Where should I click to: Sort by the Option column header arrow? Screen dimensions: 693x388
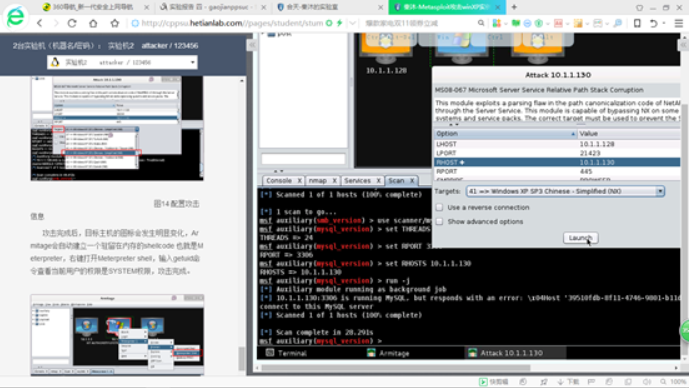click(573, 134)
